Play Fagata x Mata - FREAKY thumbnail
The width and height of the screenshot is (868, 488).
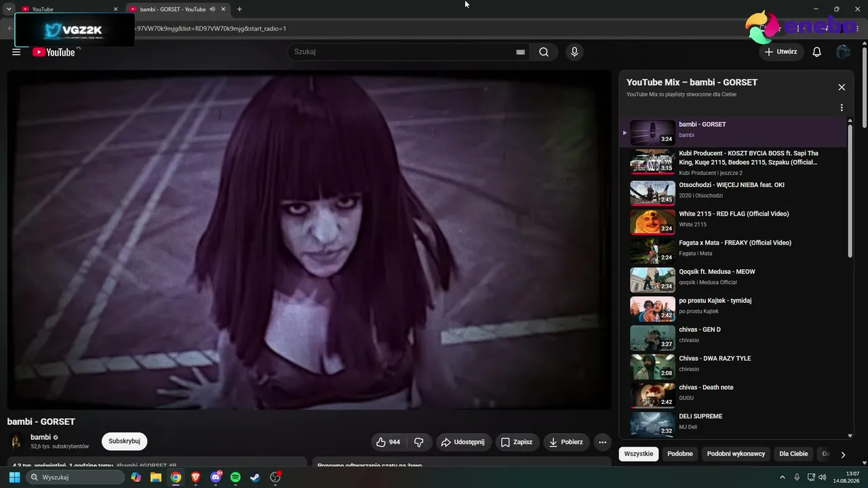652,251
